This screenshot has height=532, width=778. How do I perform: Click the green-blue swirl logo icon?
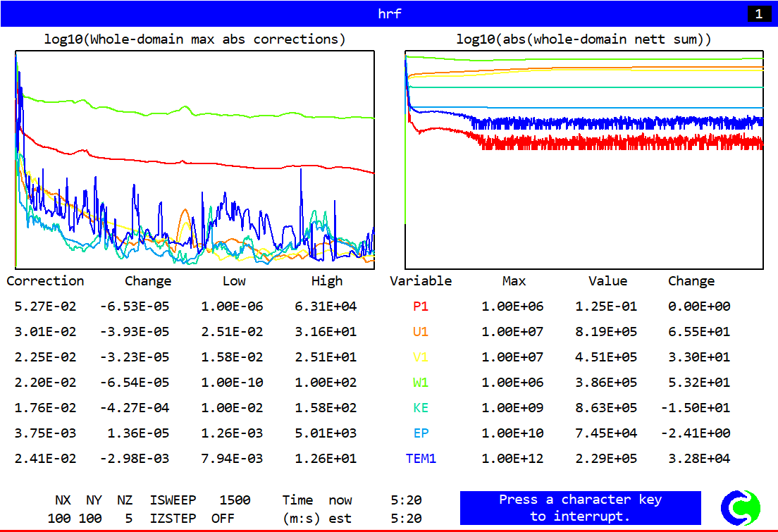tap(741, 508)
